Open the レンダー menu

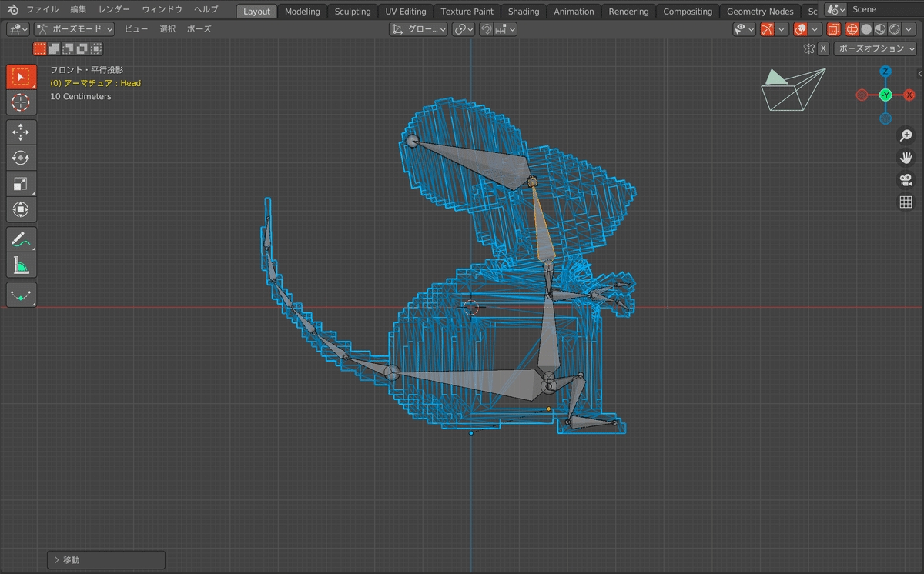[x=114, y=9]
